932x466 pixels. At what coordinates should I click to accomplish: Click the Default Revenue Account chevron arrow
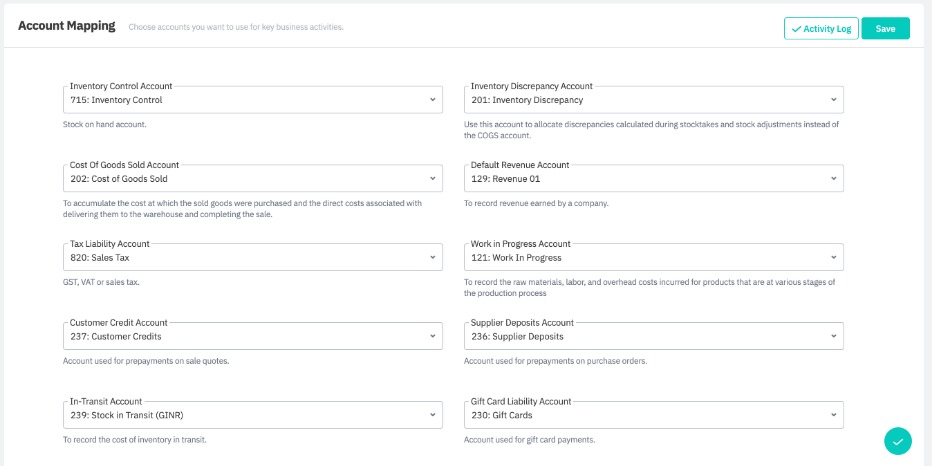[834, 179]
